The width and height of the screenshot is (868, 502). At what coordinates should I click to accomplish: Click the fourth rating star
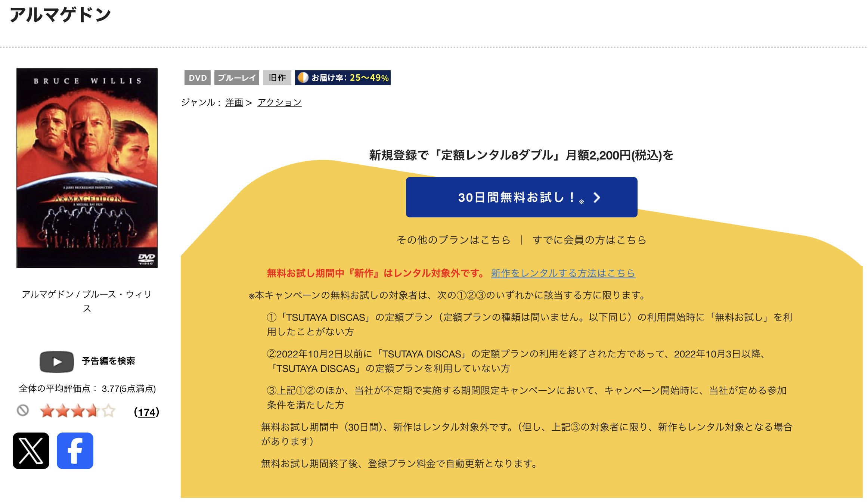[92, 411]
